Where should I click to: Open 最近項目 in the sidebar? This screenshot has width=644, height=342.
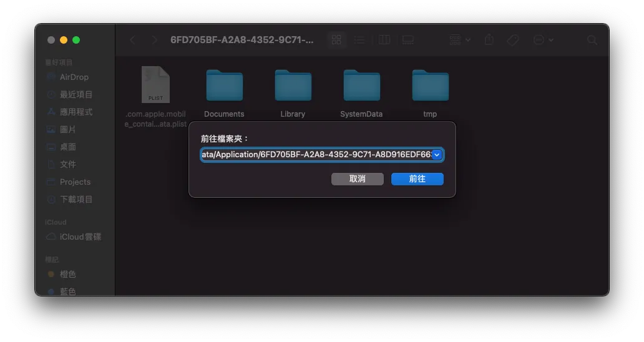76,94
